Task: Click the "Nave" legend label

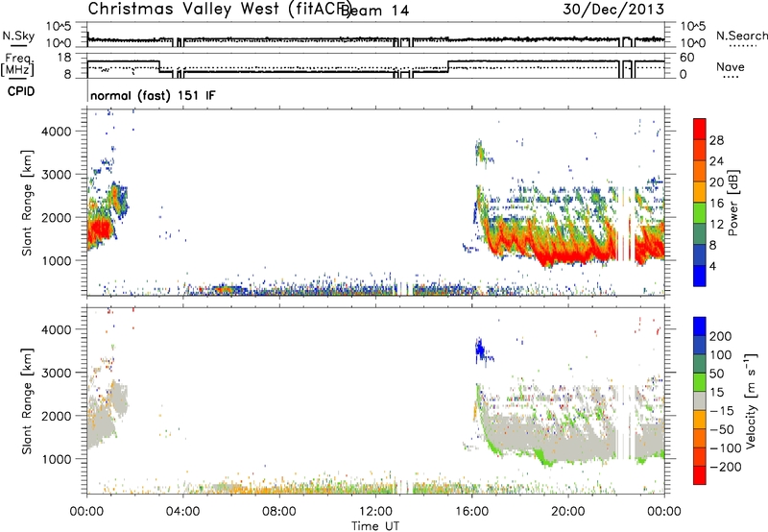Action: 731,66
